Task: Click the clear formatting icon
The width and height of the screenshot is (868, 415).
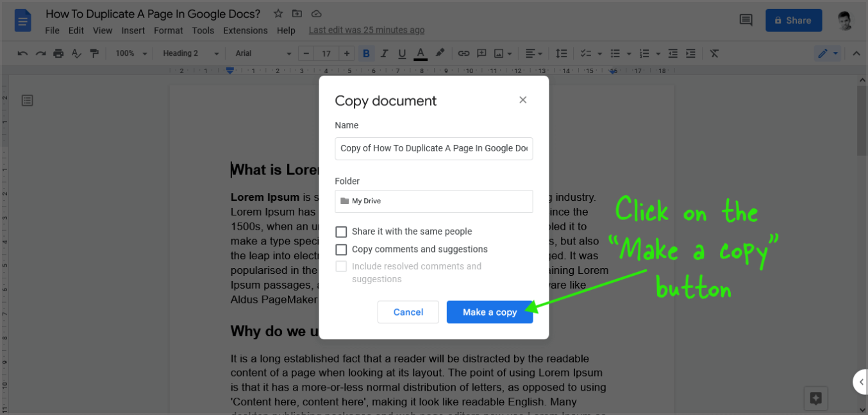Action: click(x=714, y=53)
